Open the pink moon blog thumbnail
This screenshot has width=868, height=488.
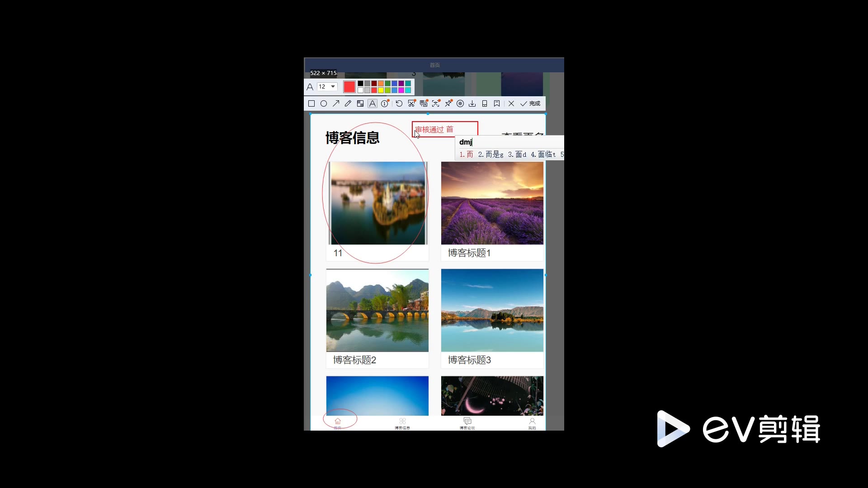click(x=492, y=396)
